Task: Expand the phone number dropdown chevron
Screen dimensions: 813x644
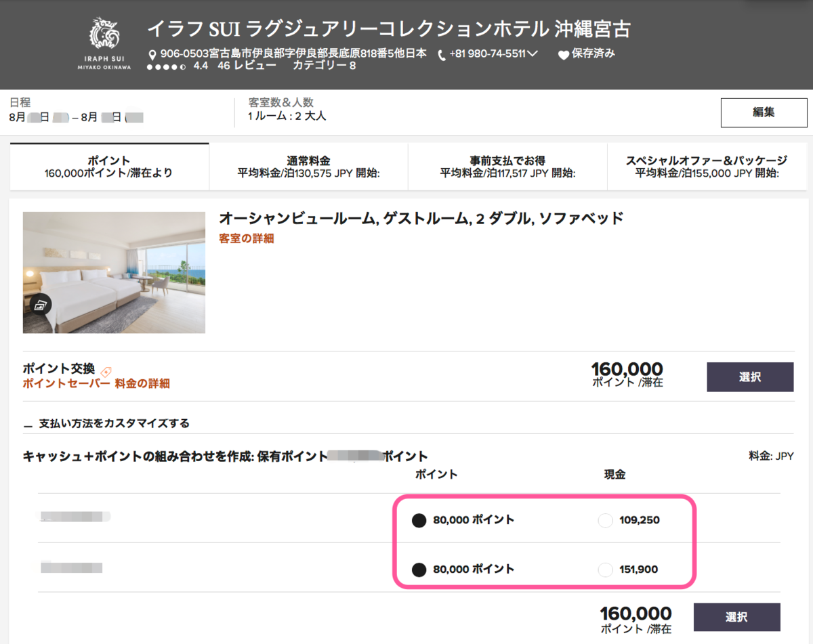Action: [533, 54]
